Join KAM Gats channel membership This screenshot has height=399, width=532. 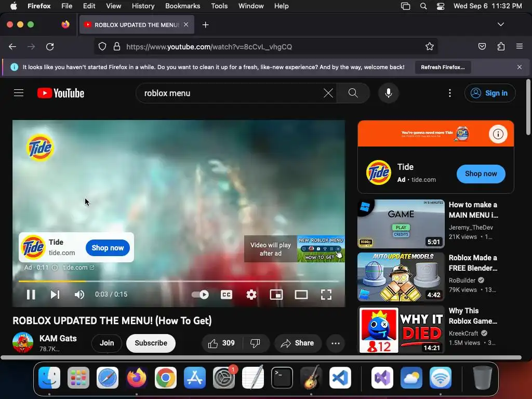pos(107,343)
